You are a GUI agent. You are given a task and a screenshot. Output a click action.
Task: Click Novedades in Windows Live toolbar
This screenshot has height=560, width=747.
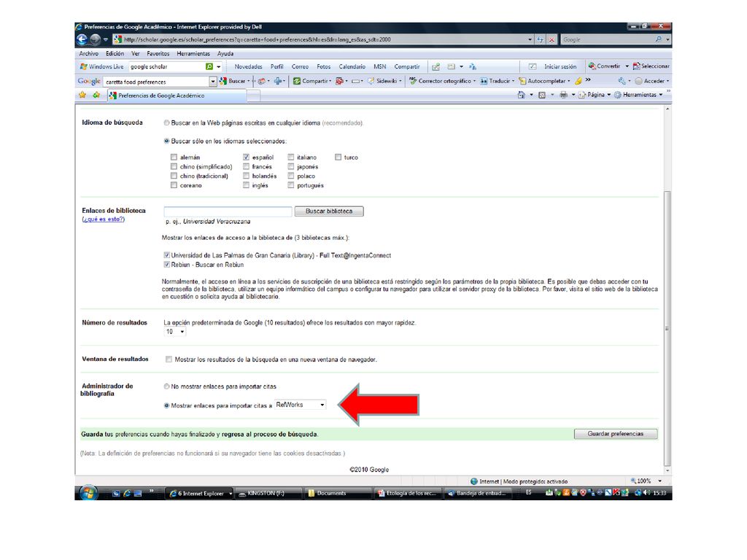coord(248,66)
